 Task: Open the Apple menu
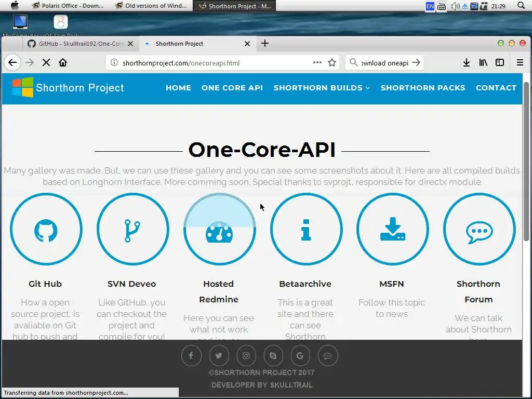15,5
